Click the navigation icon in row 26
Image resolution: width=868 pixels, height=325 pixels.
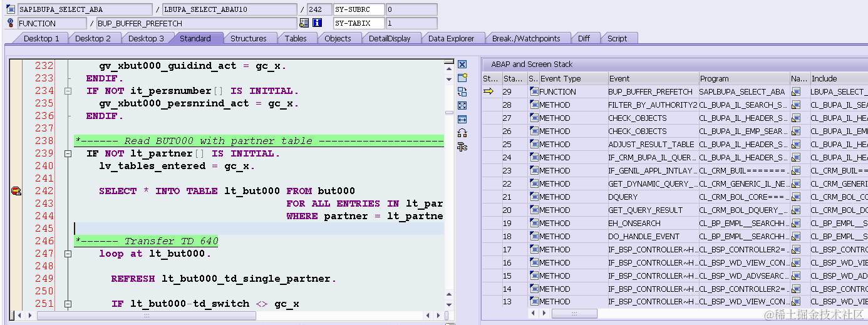click(x=796, y=131)
